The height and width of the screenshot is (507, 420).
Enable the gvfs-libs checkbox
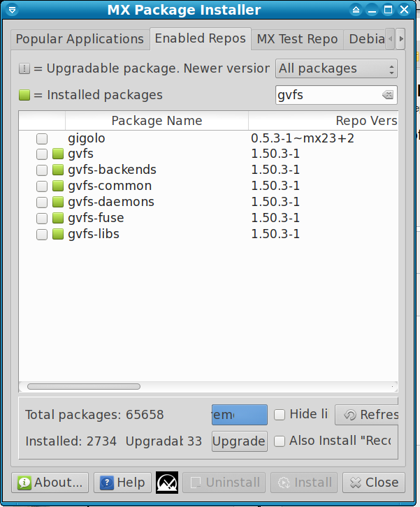(42, 235)
